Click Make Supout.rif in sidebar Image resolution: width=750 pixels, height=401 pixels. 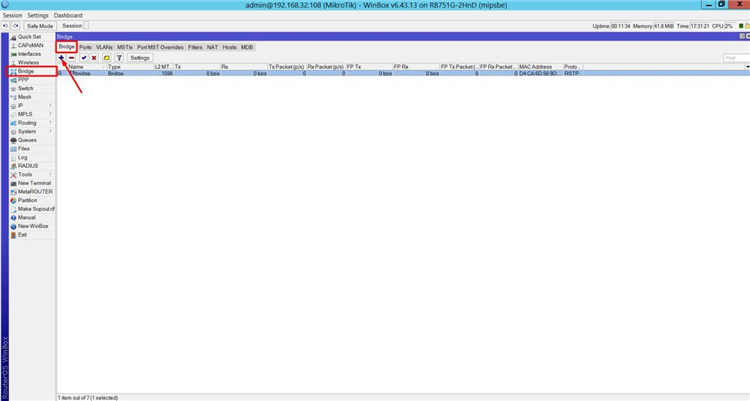(x=36, y=209)
